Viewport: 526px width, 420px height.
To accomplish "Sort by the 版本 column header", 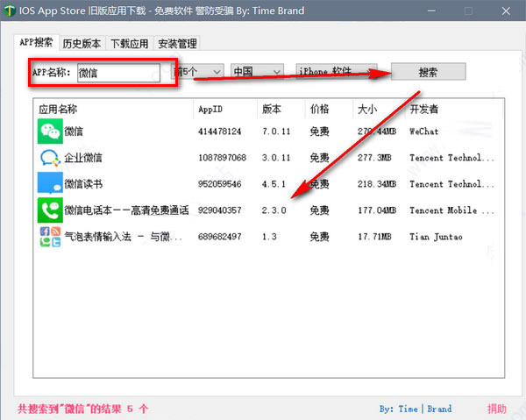I will 272,109.
